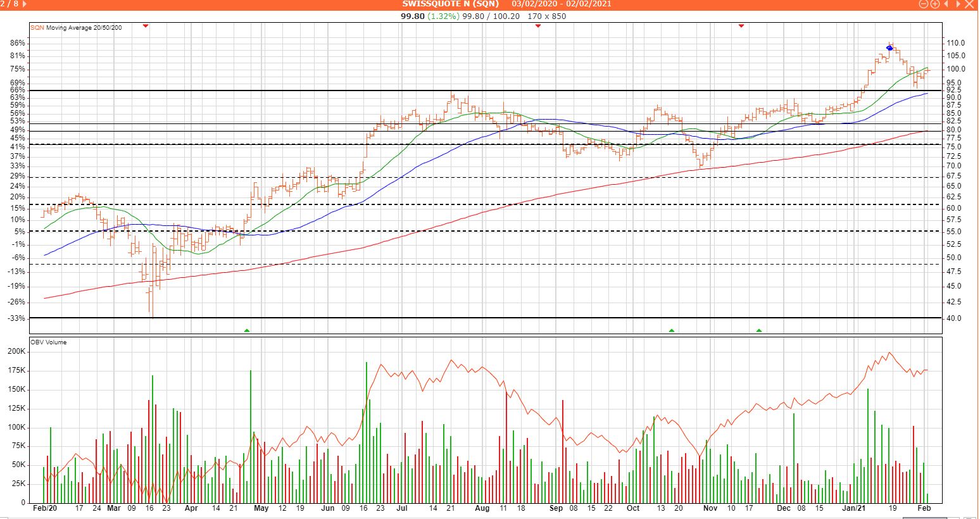Screen dimensions: 980x519
Task: Click green up-triangle marker in mid October
Action: pyautogui.click(x=672, y=330)
